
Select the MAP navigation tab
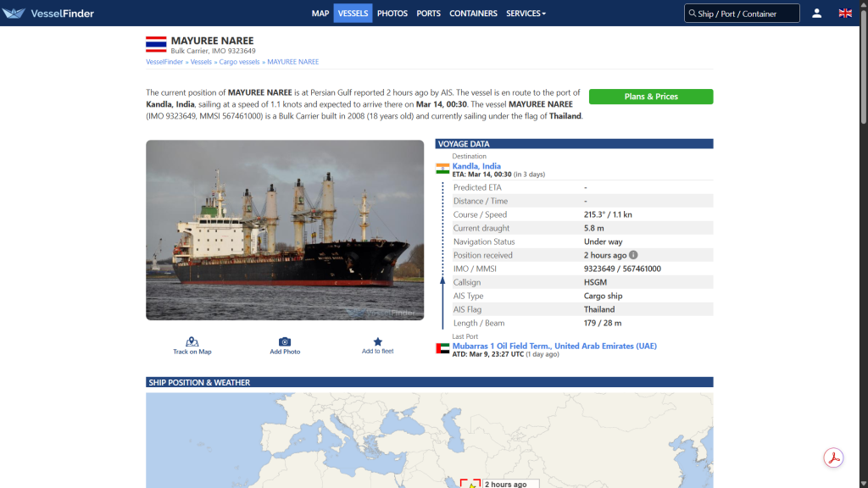click(320, 13)
